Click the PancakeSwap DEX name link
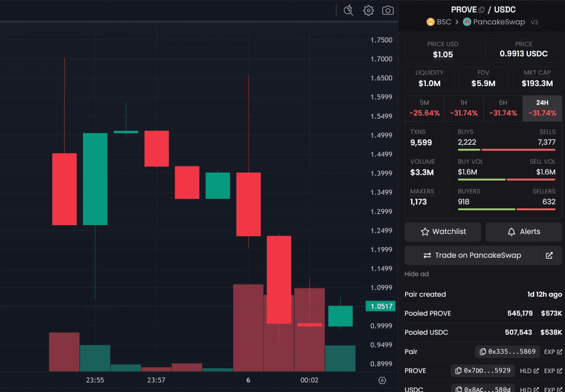Image resolution: width=565 pixels, height=392 pixels. coord(499,22)
